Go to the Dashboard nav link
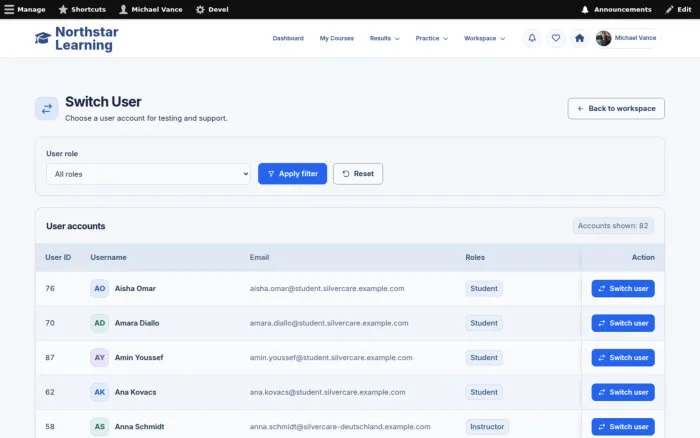This screenshot has width=700, height=438. pos(288,38)
